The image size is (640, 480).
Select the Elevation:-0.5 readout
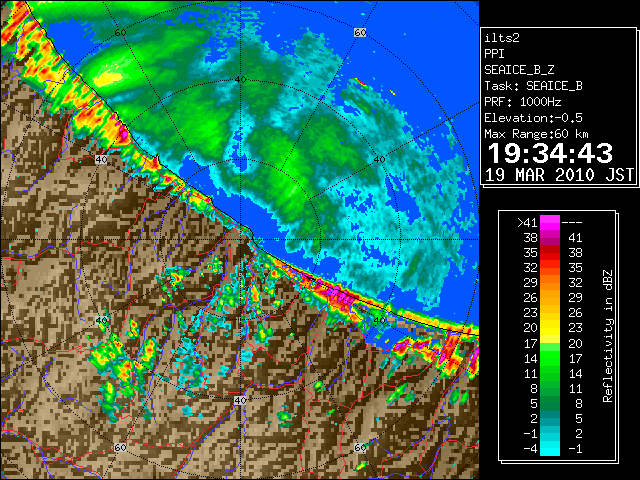pyautogui.click(x=533, y=118)
